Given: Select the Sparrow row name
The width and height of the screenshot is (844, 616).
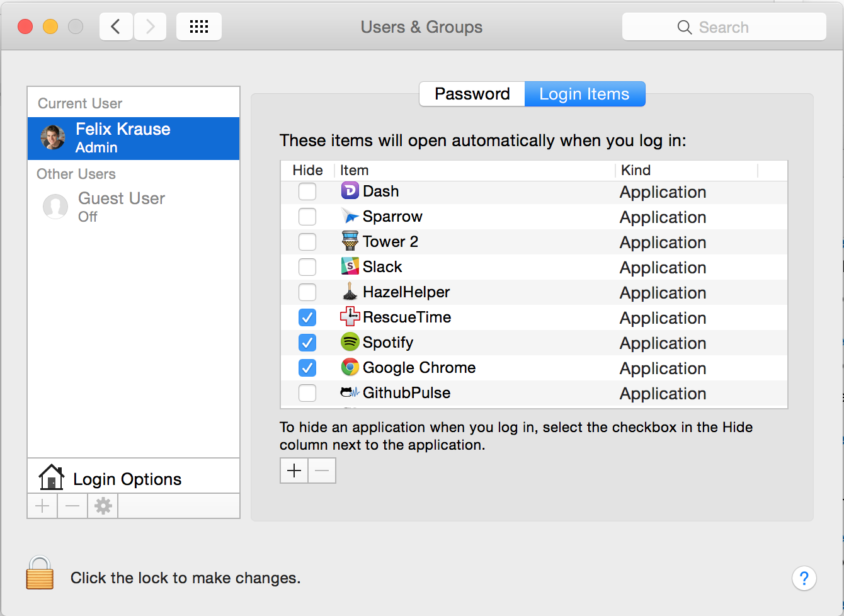Looking at the screenshot, I should tap(392, 216).
